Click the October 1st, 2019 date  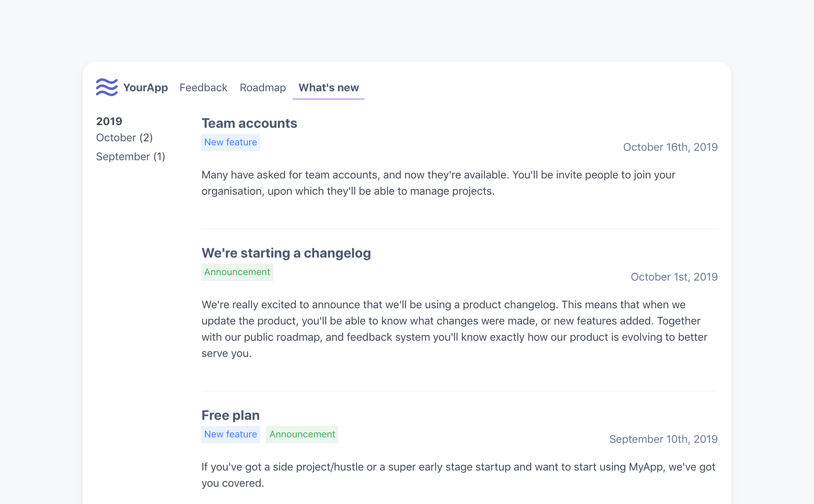(674, 277)
